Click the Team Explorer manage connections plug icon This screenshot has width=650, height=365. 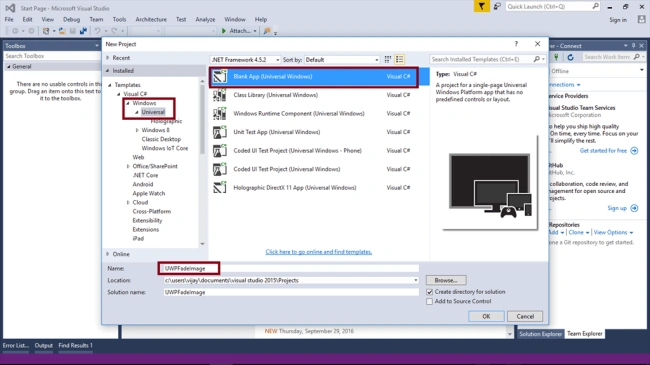(556, 57)
